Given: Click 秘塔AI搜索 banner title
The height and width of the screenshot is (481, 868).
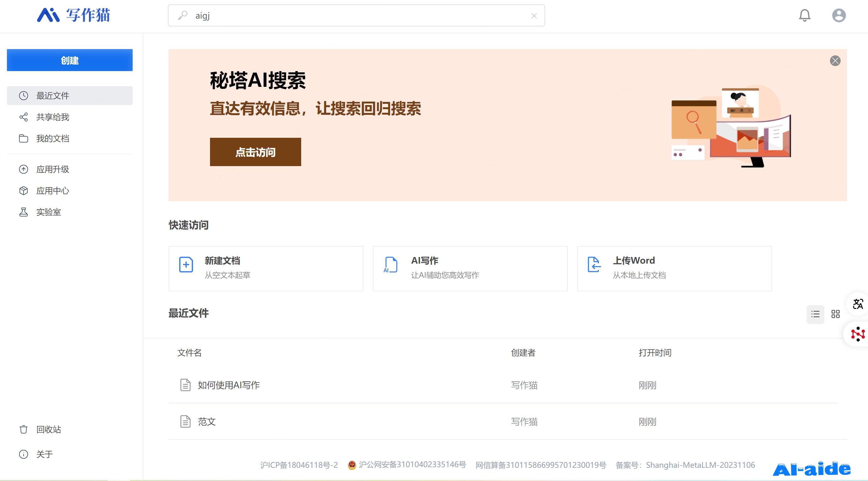Looking at the screenshot, I should [258, 81].
